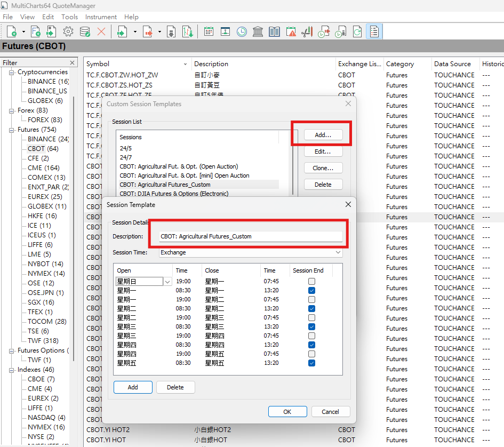The height and width of the screenshot is (447, 504).
Task: Click the Add Symbol toolbar icon
Action: pyautogui.click(x=12, y=32)
